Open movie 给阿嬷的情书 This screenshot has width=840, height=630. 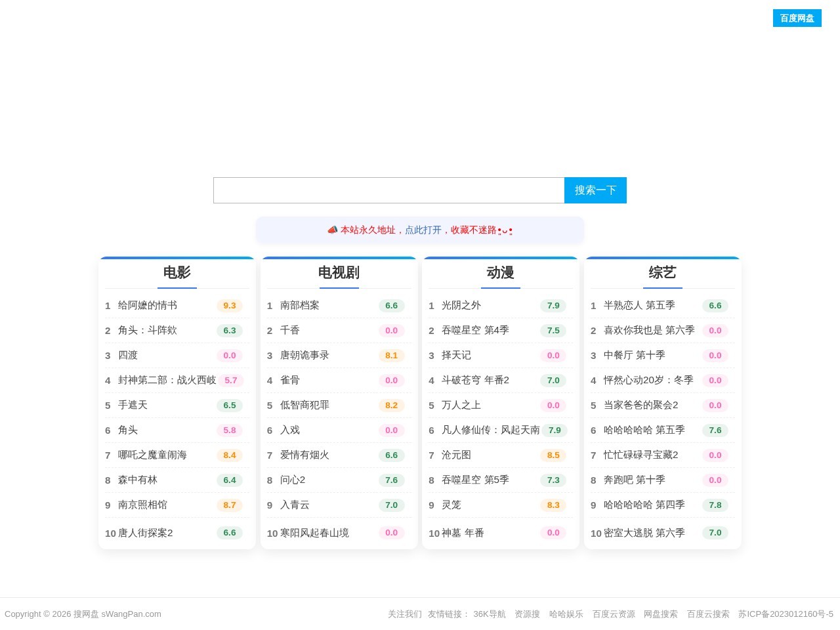point(148,305)
